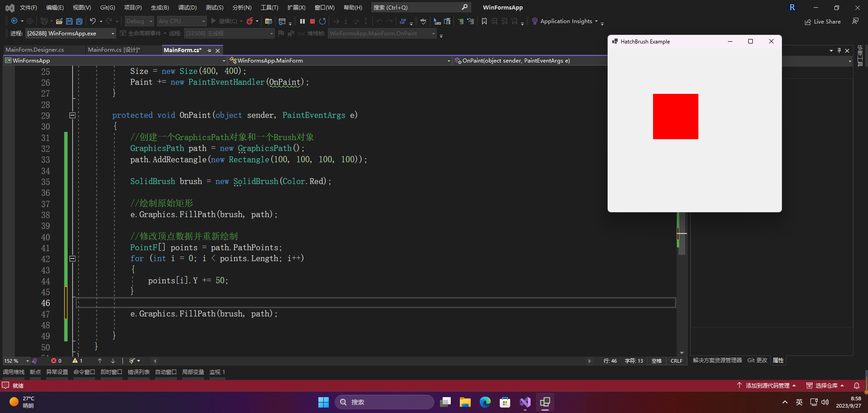Screen dimensions: 868x413
Task: Switch to the Git 更改 panel tab
Action: coord(757,360)
